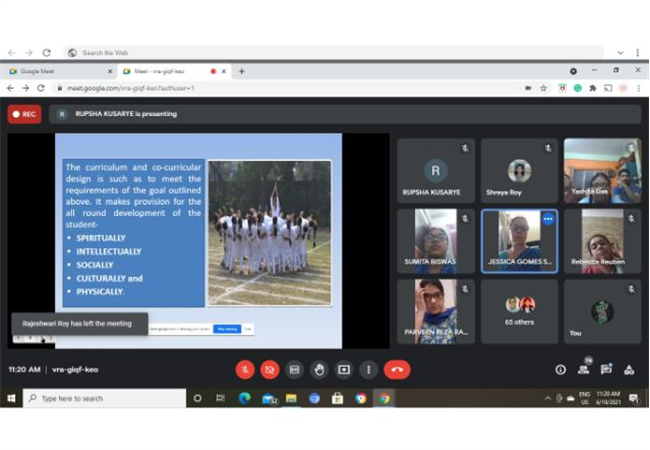Raise hand using the hand icon
This screenshot has width=650, height=450.
(319, 370)
